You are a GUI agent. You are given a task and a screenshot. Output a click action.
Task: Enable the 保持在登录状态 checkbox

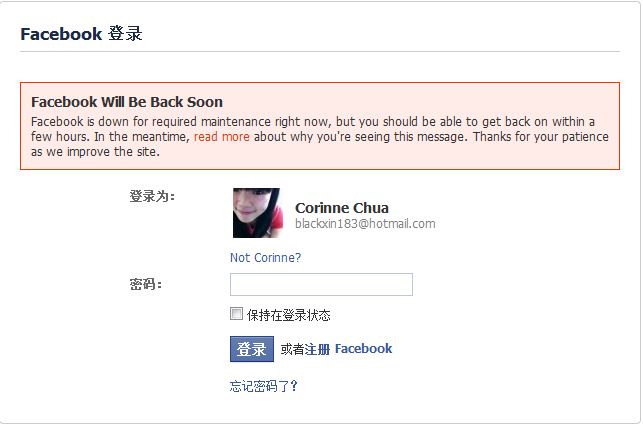pos(236,314)
